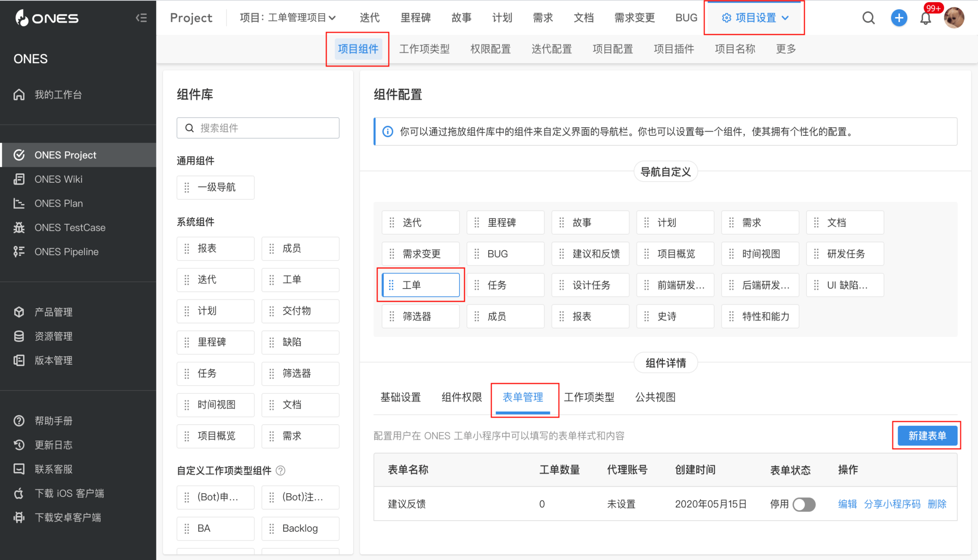
Task: Open 资源管理 database icon
Action: point(19,336)
